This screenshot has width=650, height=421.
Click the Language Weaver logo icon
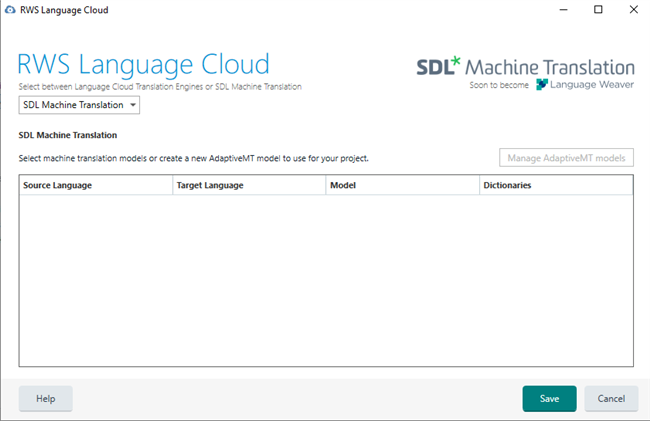pyautogui.click(x=542, y=85)
